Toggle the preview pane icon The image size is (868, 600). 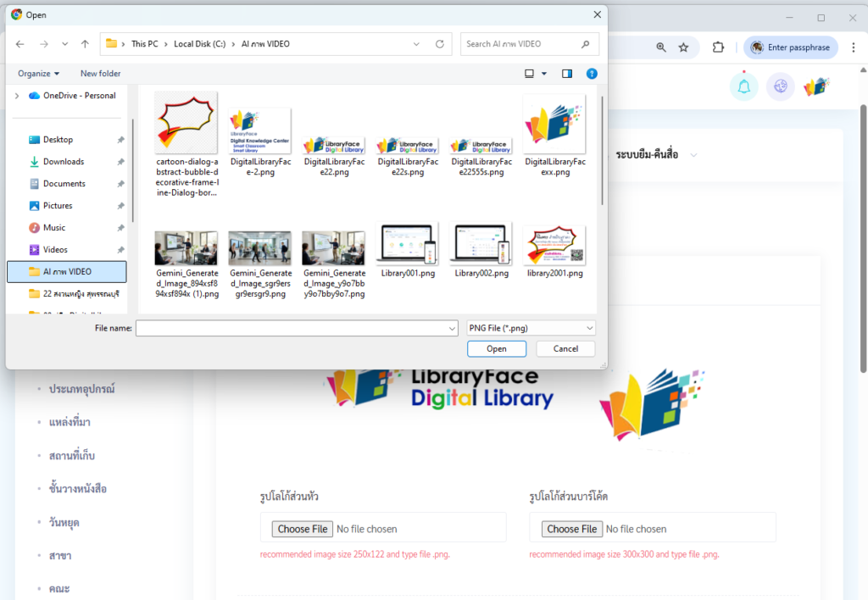point(567,74)
